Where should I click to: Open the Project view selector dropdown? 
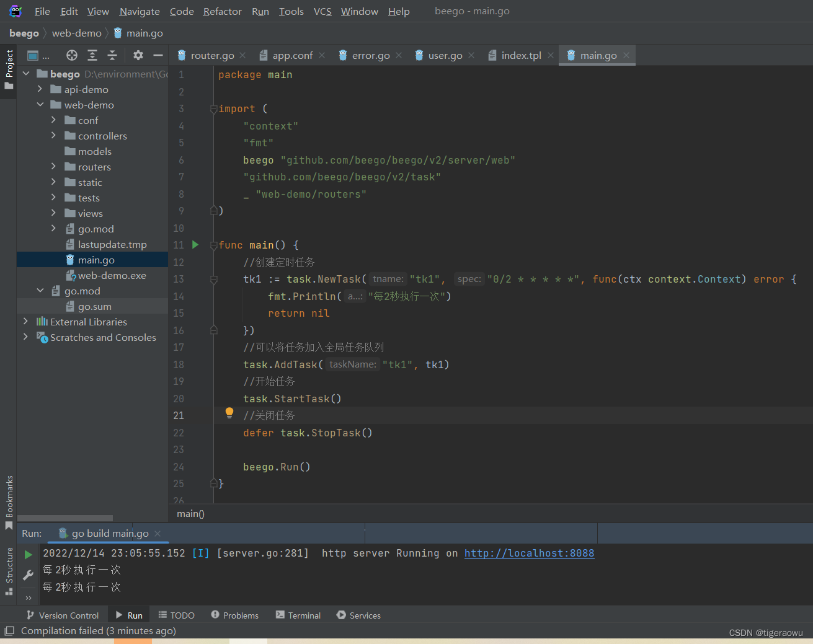(x=38, y=55)
